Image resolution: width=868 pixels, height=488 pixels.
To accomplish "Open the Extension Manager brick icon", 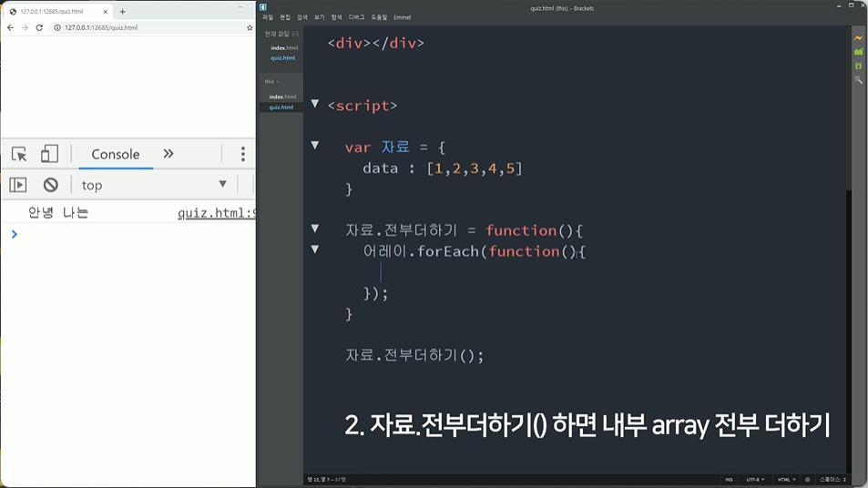I will coord(858,52).
